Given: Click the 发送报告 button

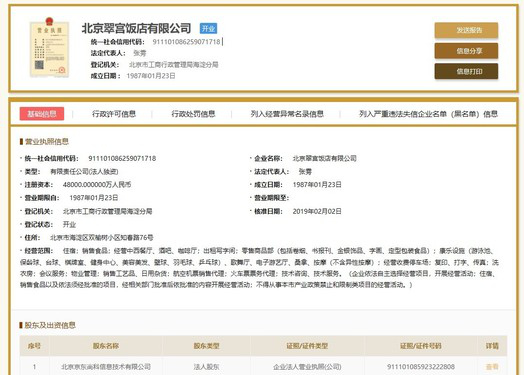Looking at the screenshot, I should 466,30.
